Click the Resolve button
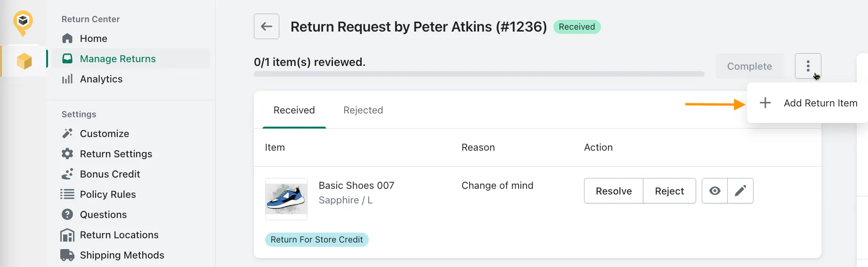Screen dimensions: 868x267 [614, 191]
